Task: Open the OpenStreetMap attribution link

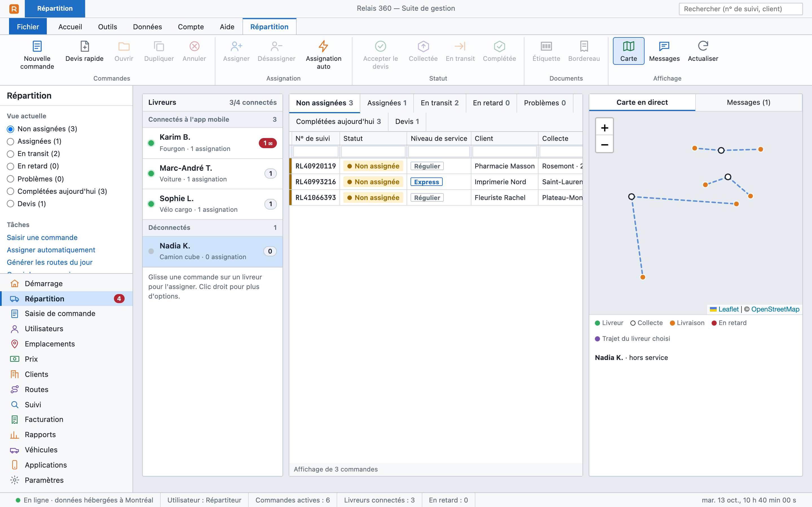Action: pos(775,309)
